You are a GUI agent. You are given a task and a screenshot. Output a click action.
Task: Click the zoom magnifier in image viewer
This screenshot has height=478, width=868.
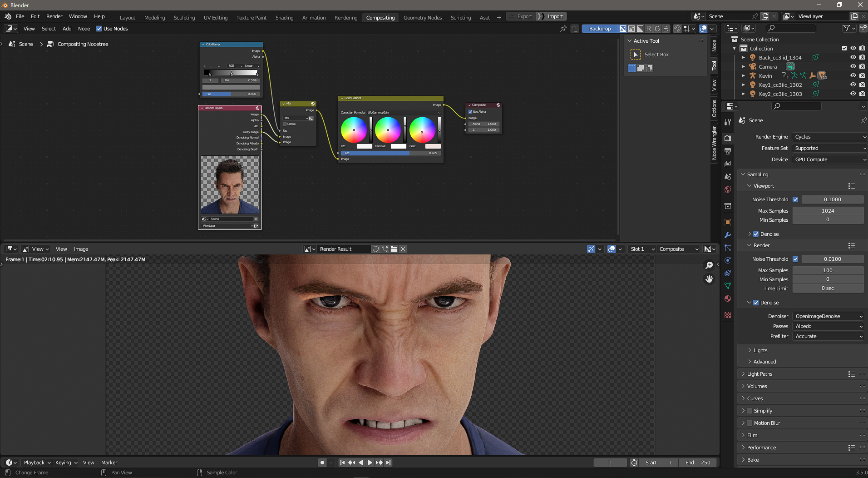(709, 265)
